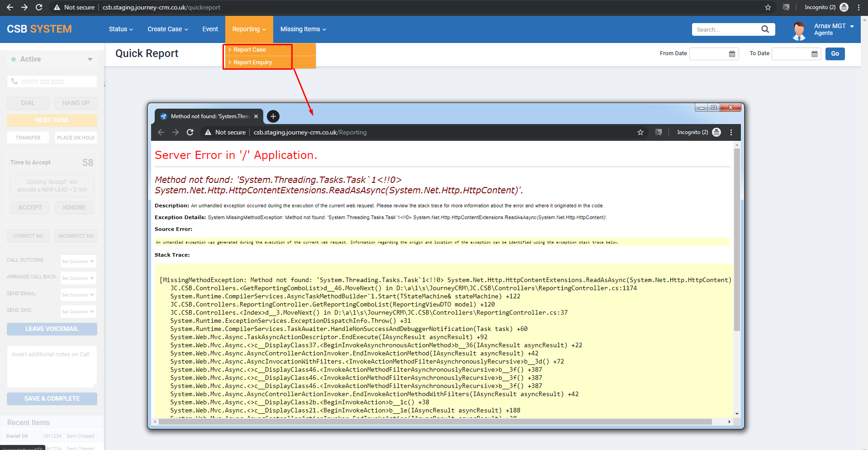Open the outer browser three-dot menu
Viewport: 868px width, 450px height.
click(859, 7)
